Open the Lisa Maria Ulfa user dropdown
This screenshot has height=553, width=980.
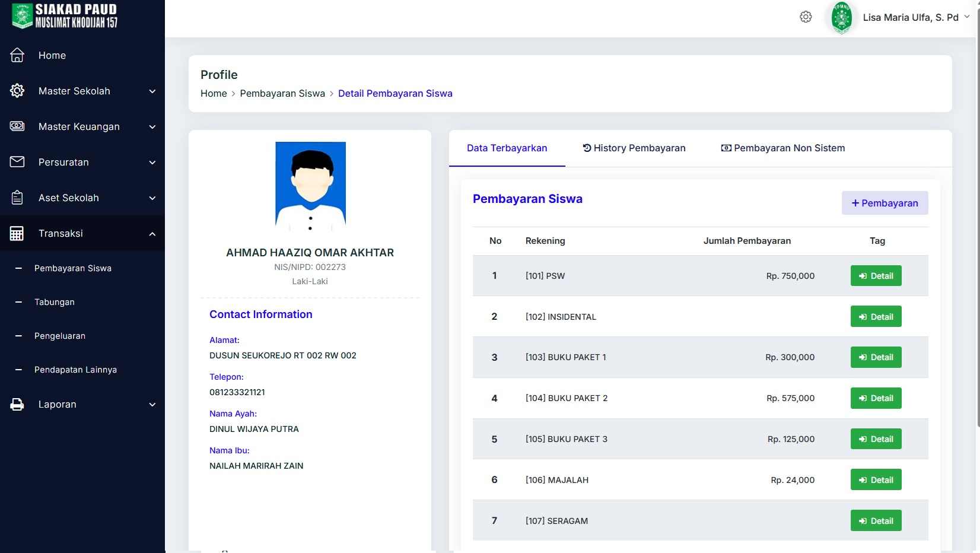tap(910, 17)
